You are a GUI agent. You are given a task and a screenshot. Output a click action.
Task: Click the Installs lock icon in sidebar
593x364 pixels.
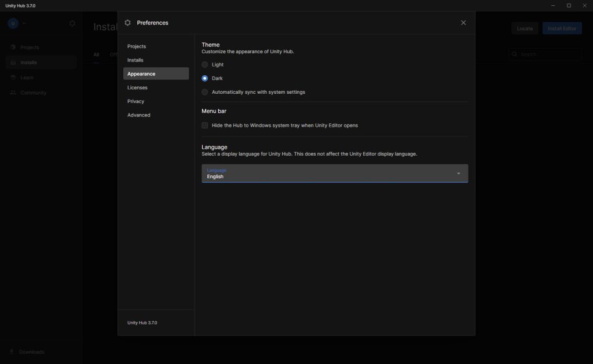[13, 62]
